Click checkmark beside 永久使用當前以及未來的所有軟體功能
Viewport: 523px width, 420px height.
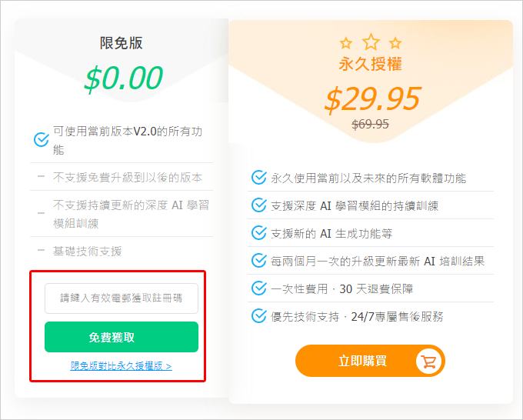[259, 178]
